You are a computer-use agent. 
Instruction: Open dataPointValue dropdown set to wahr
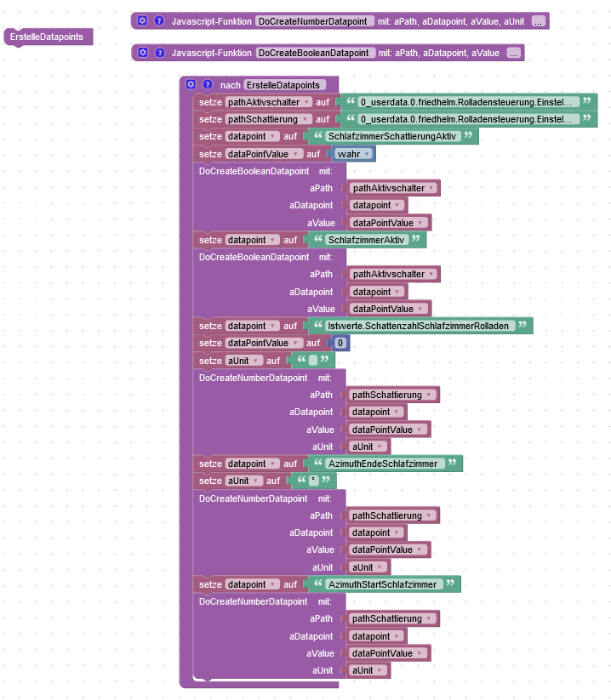[264, 154]
